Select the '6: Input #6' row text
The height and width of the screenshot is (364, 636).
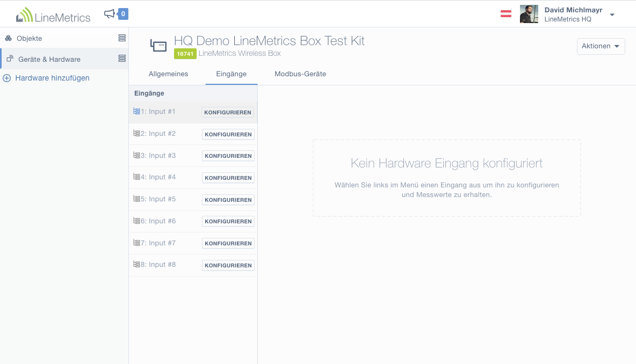pos(158,221)
